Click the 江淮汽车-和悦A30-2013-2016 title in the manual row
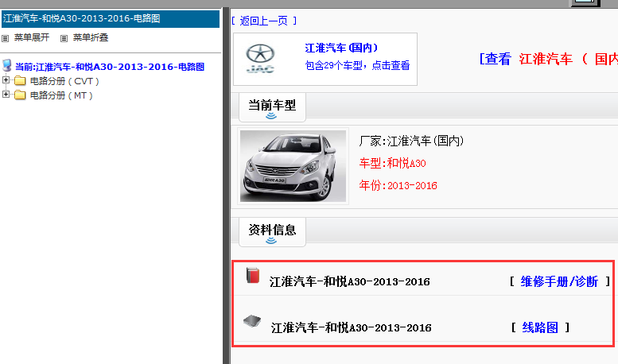The height and width of the screenshot is (364, 618). coord(350,281)
